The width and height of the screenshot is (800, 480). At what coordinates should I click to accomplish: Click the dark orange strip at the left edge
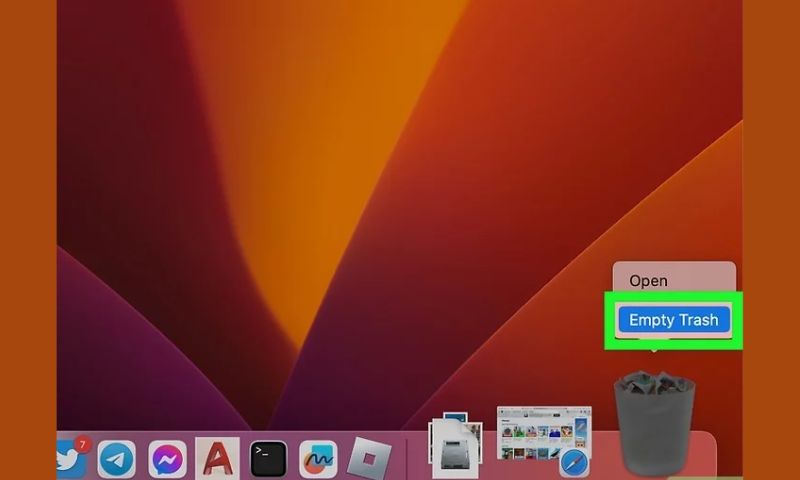[28, 240]
